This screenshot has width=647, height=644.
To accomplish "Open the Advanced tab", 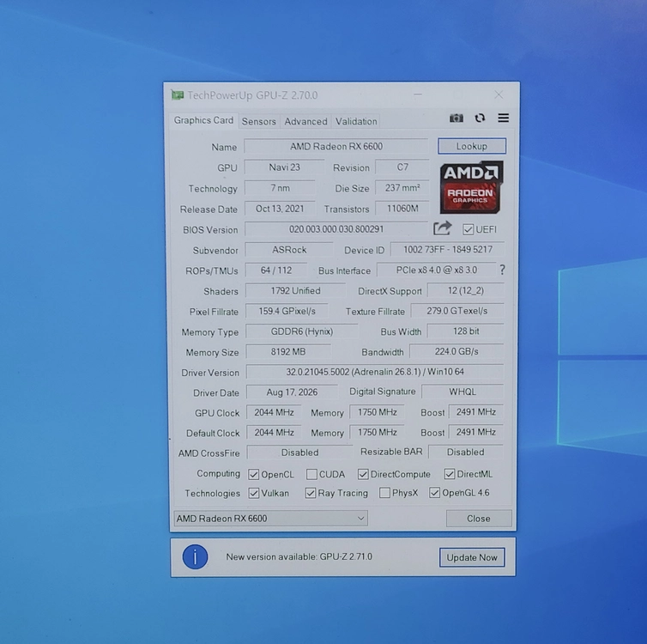I will [x=305, y=121].
